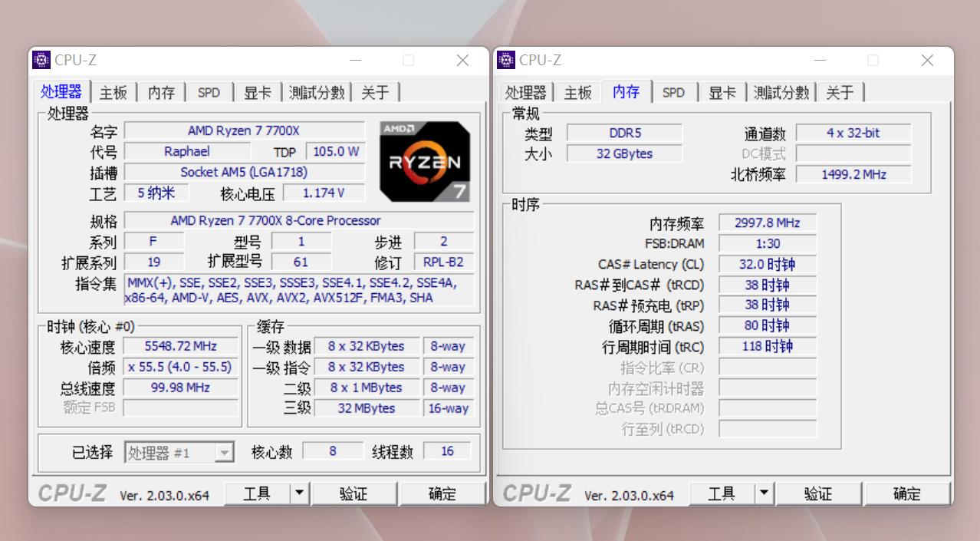Click the instruction set list field
The image size is (980, 541).
coord(298,290)
